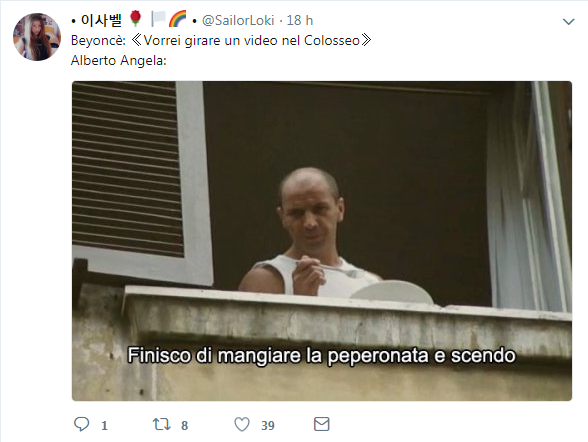Screen dimensions: 588x442
Task: Click the 'Finisco di mangiare la peperonata' caption
Action: [x=321, y=355]
